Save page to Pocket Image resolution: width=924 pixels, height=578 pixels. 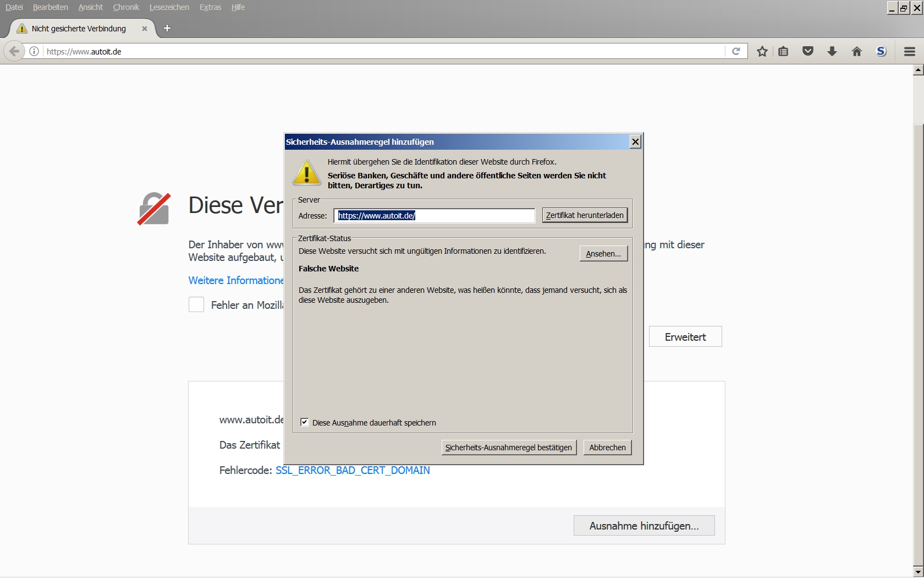tap(807, 51)
